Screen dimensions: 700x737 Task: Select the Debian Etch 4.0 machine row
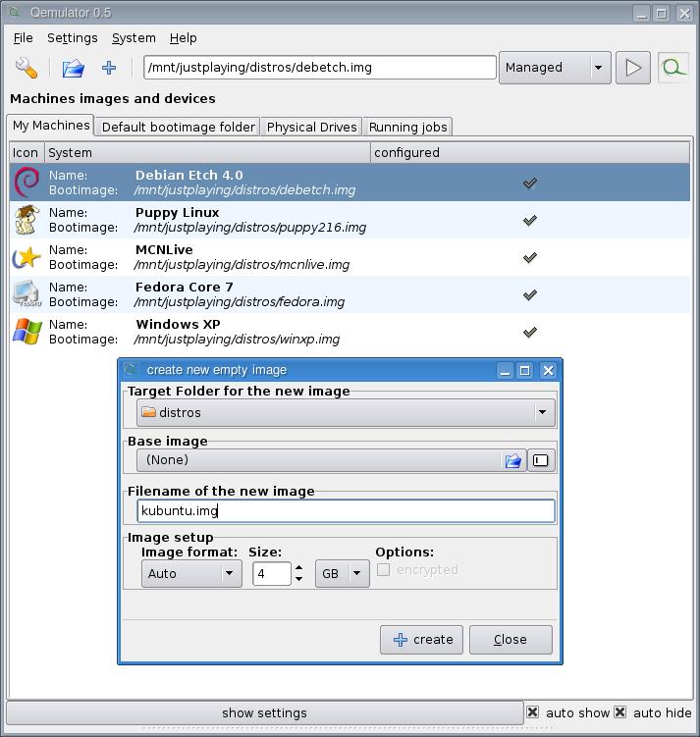click(x=350, y=183)
